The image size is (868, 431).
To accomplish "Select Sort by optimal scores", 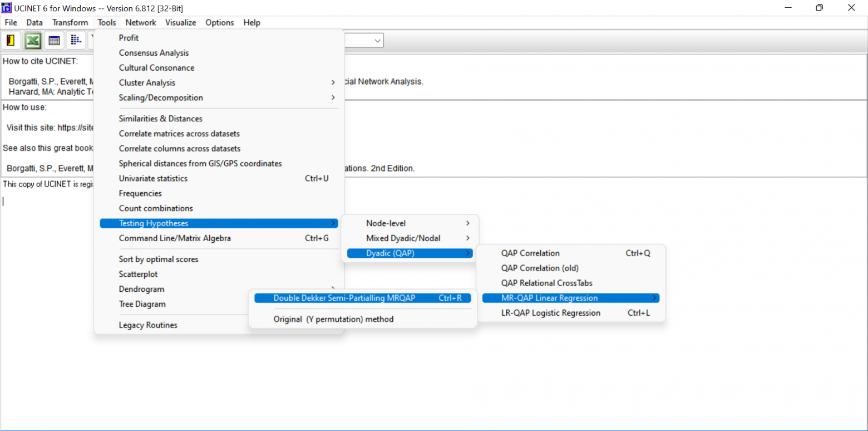I will coord(219,259).
